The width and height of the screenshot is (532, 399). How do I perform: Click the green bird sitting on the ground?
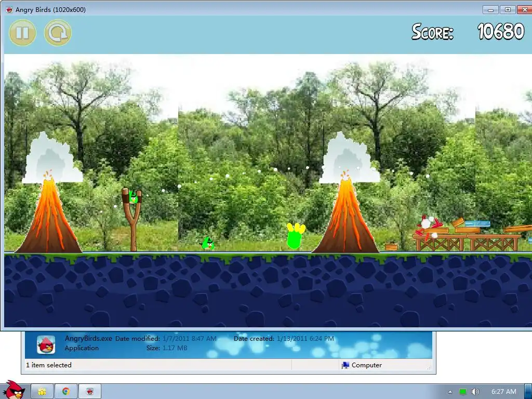[x=208, y=243]
